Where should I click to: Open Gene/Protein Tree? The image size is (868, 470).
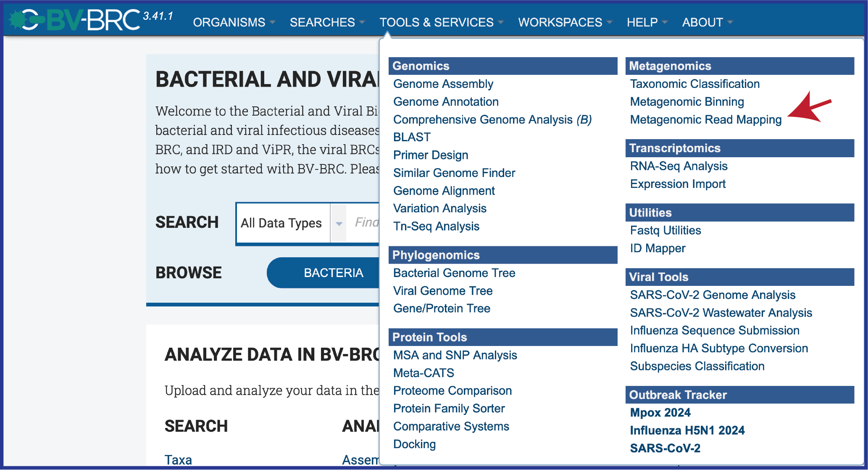442,309
